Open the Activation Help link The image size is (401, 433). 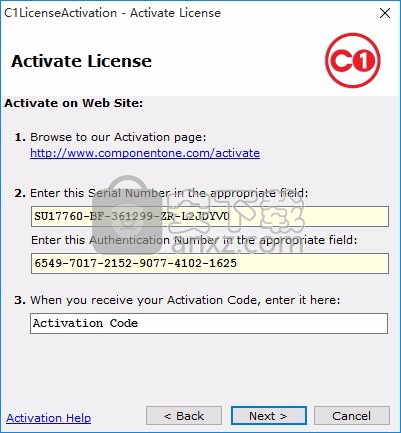(49, 418)
